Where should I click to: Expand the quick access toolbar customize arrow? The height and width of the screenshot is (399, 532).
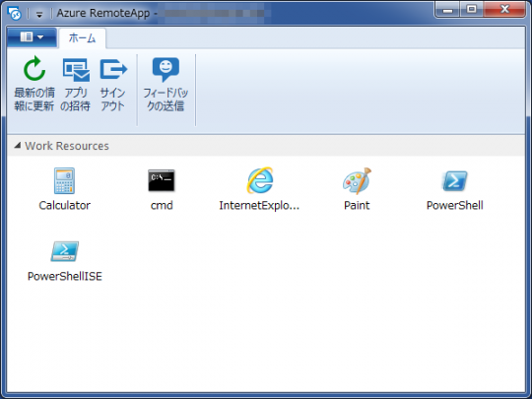pos(39,14)
